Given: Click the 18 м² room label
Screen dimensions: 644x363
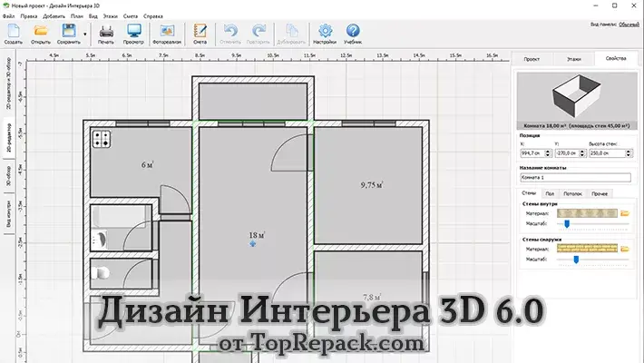Looking at the screenshot, I should 257,235.
